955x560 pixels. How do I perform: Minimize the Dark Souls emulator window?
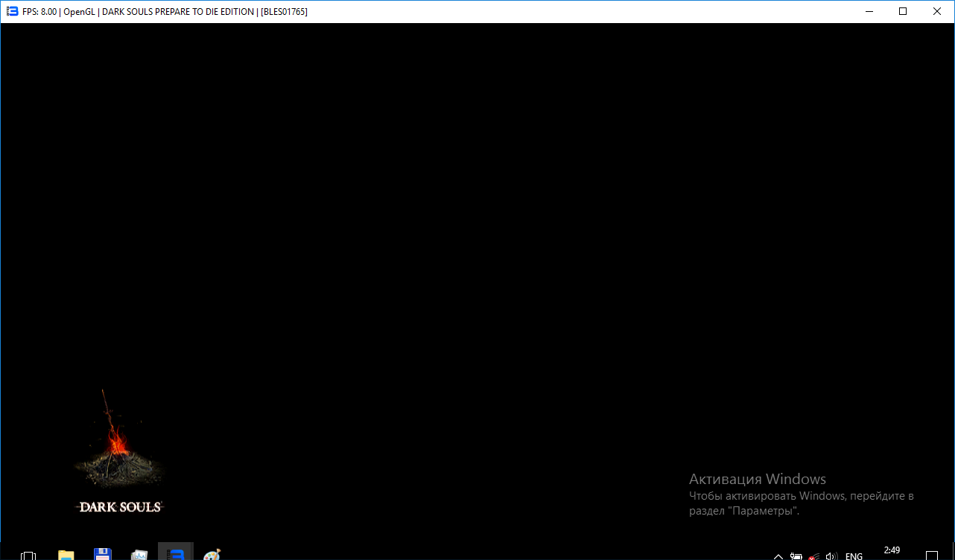click(869, 11)
